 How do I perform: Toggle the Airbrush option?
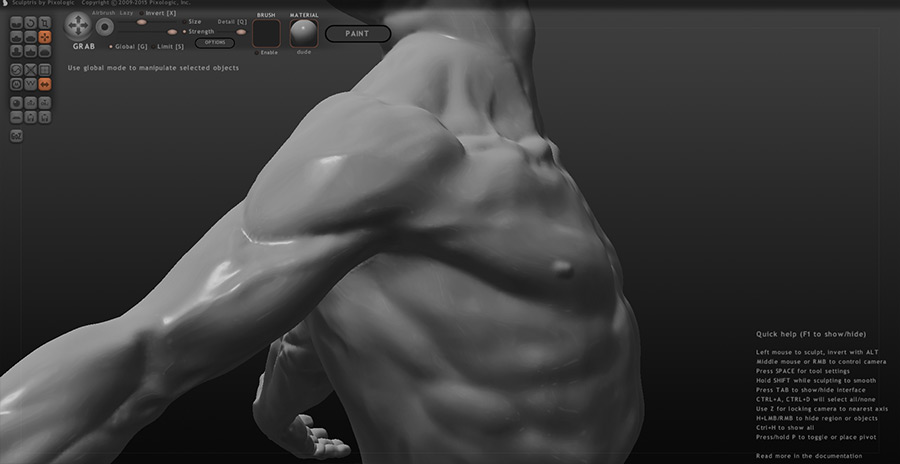[x=104, y=13]
